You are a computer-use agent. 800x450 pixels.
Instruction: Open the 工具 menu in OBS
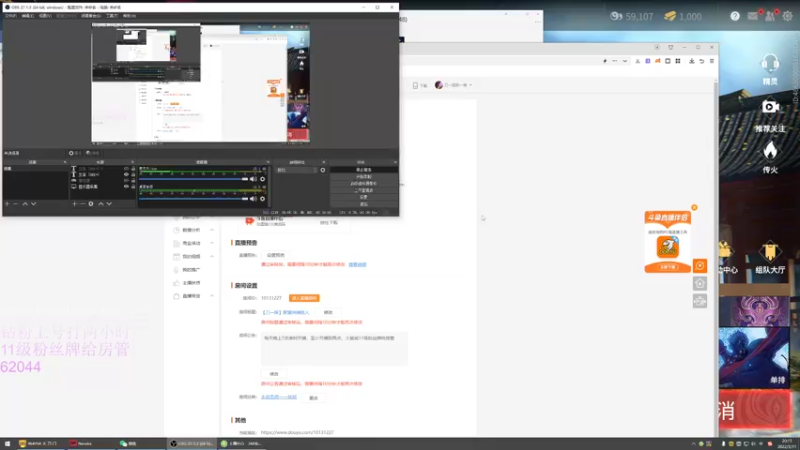point(112,16)
